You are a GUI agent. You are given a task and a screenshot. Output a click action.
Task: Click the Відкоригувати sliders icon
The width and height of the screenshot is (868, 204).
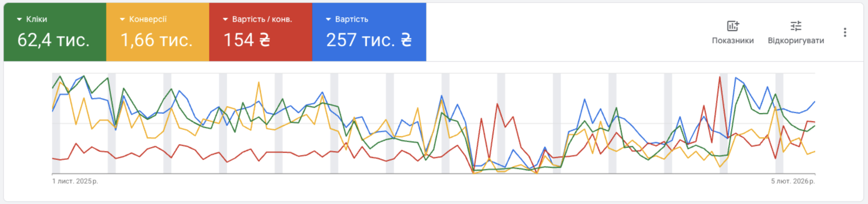[x=795, y=26]
